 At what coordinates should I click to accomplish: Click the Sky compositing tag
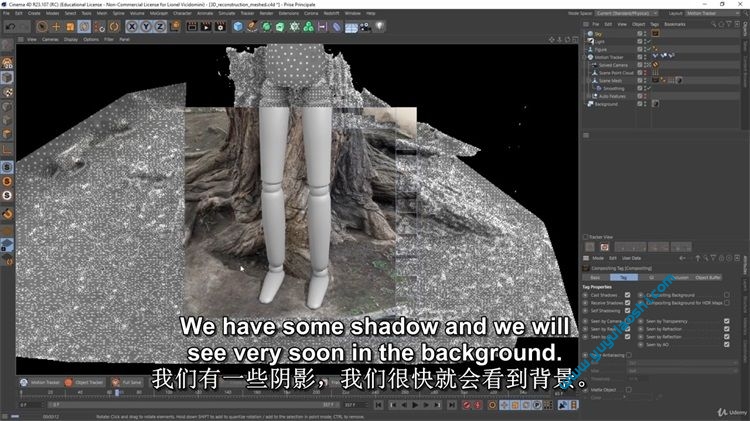coord(655,33)
